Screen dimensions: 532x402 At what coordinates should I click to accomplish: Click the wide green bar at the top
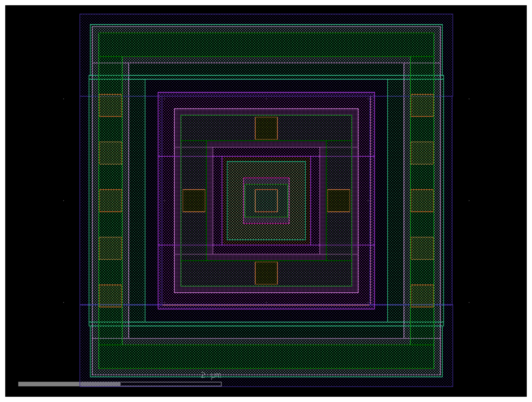[x=266, y=45]
